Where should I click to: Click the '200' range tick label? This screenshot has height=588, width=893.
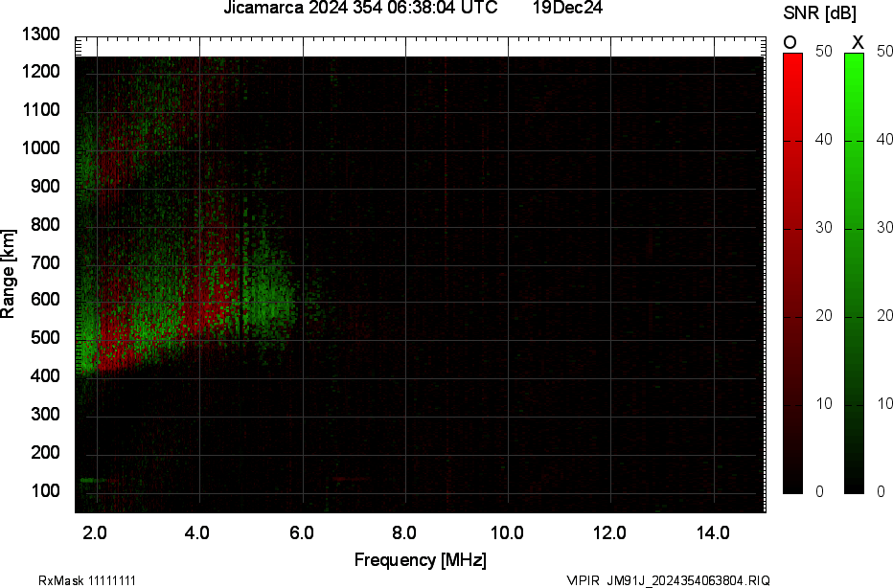(46, 452)
